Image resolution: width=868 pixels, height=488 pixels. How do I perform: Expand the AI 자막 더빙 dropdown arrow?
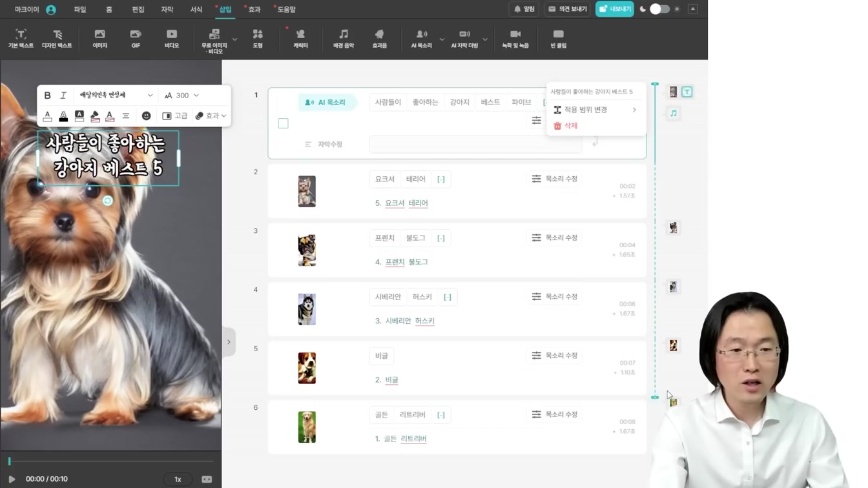point(485,39)
